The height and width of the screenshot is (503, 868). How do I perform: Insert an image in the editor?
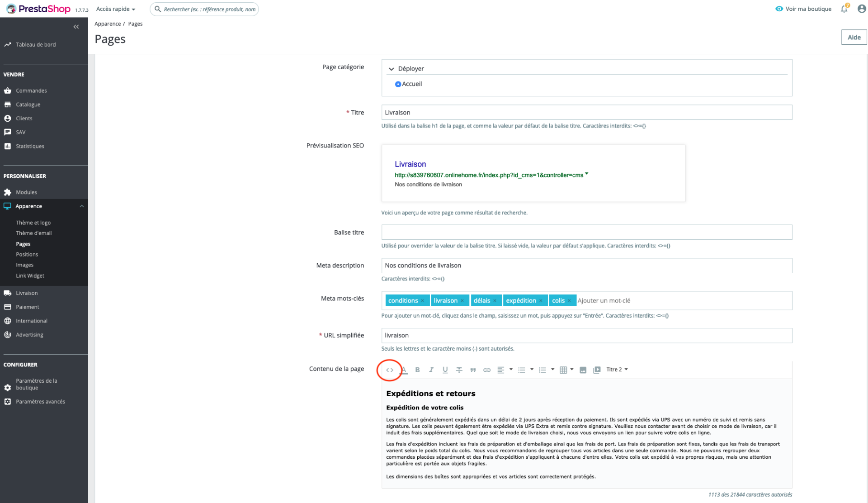click(583, 370)
